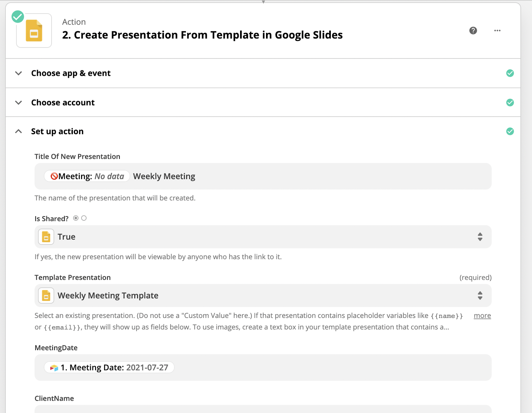Click the Slides icon in Is Shared field
Viewport: 532px width, 413px height.
46,237
